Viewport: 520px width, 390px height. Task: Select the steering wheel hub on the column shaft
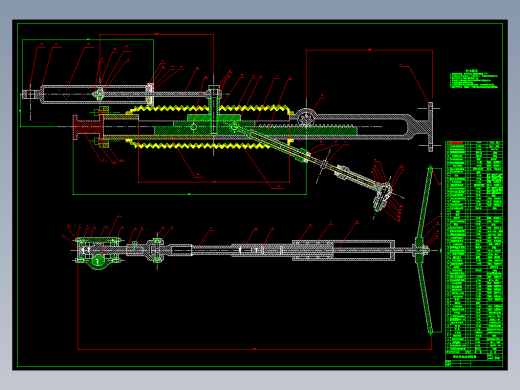[x=420, y=250]
